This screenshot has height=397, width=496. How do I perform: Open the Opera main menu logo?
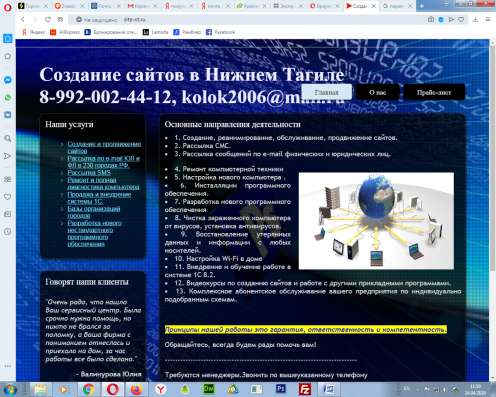click(x=7, y=7)
